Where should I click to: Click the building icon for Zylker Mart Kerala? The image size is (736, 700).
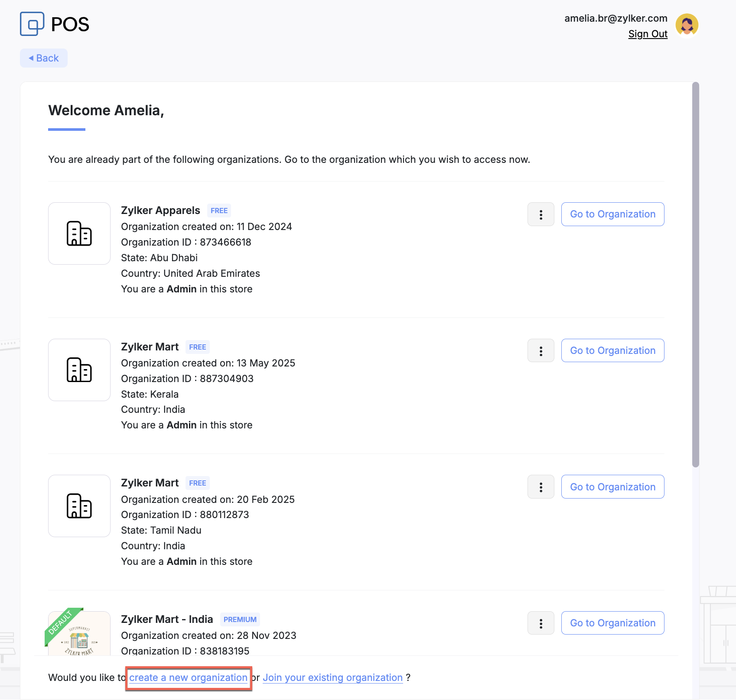(x=79, y=370)
